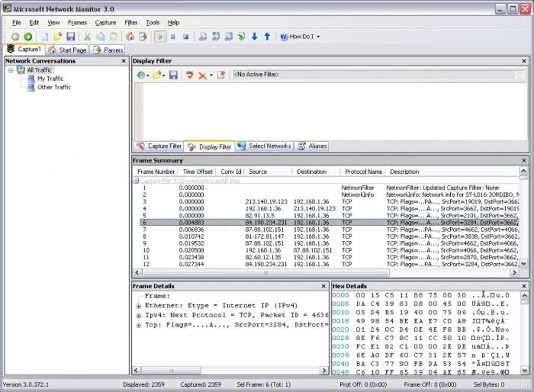Switch to the Capture Filter tab
This screenshot has width=534, height=392.
(x=159, y=147)
